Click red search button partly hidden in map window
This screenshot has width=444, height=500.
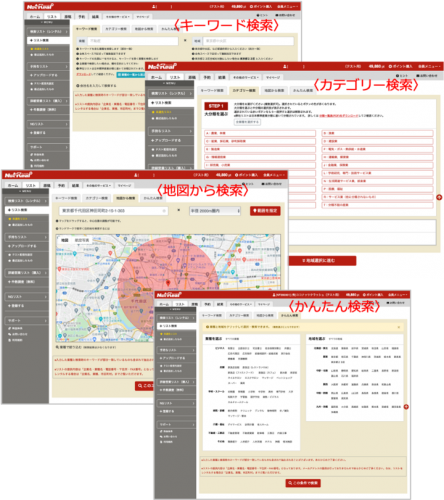(145, 386)
